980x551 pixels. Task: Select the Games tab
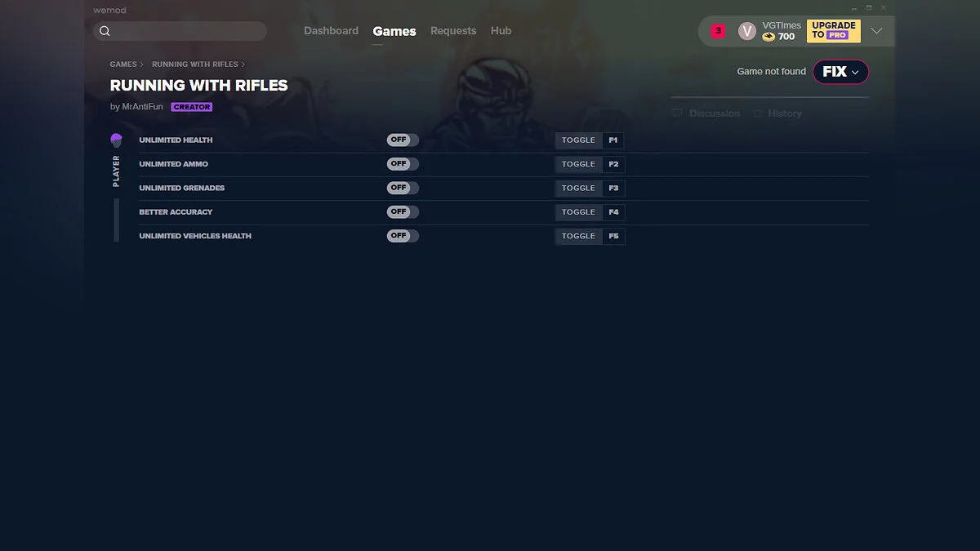pyautogui.click(x=394, y=31)
